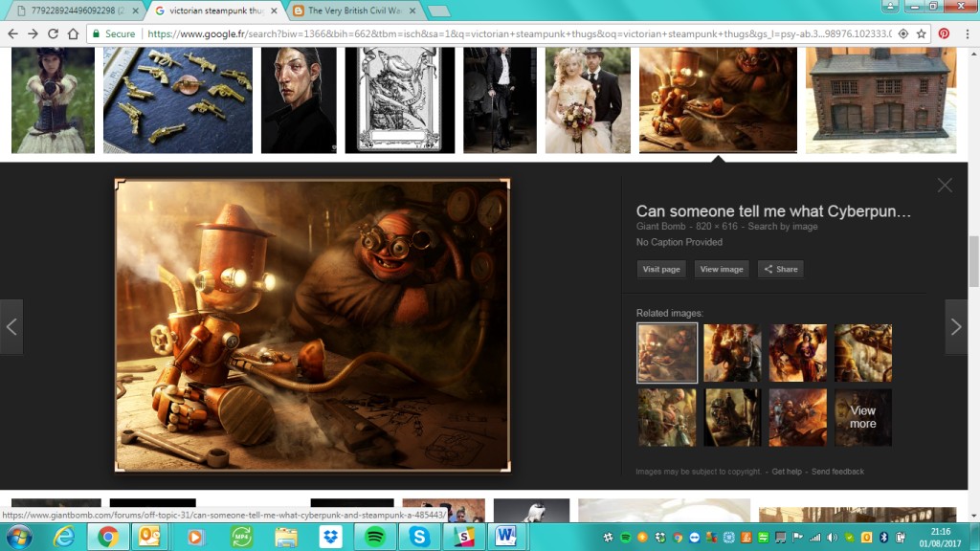This screenshot has width=980, height=551.
Task: Show next image with right arrow
Action: [956, 327]
